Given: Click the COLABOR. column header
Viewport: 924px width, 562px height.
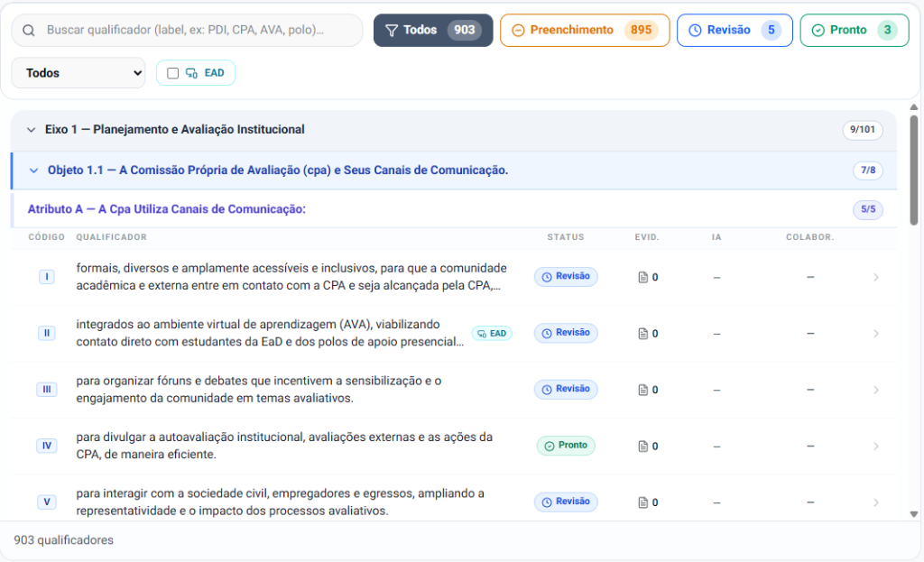Looking at the screenshot, I should point(810,237).
